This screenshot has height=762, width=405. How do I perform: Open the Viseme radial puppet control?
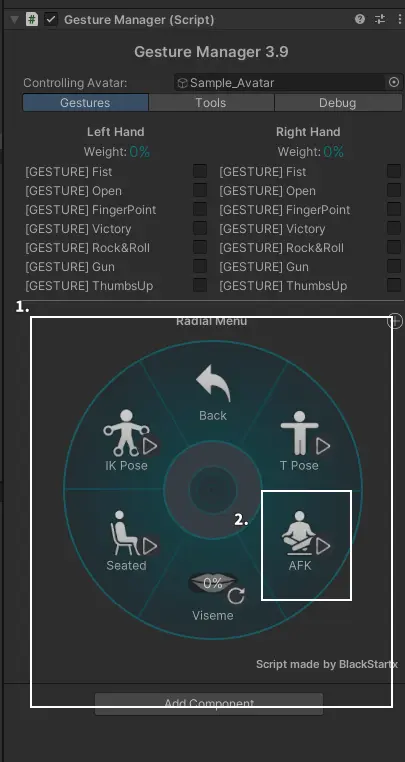click(213, 596)
